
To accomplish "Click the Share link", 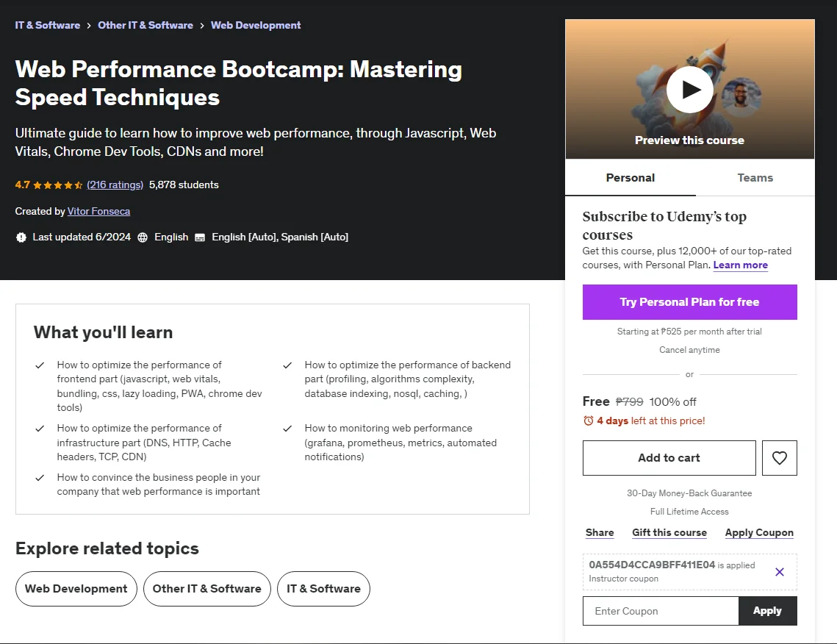I will coord(600,532).
